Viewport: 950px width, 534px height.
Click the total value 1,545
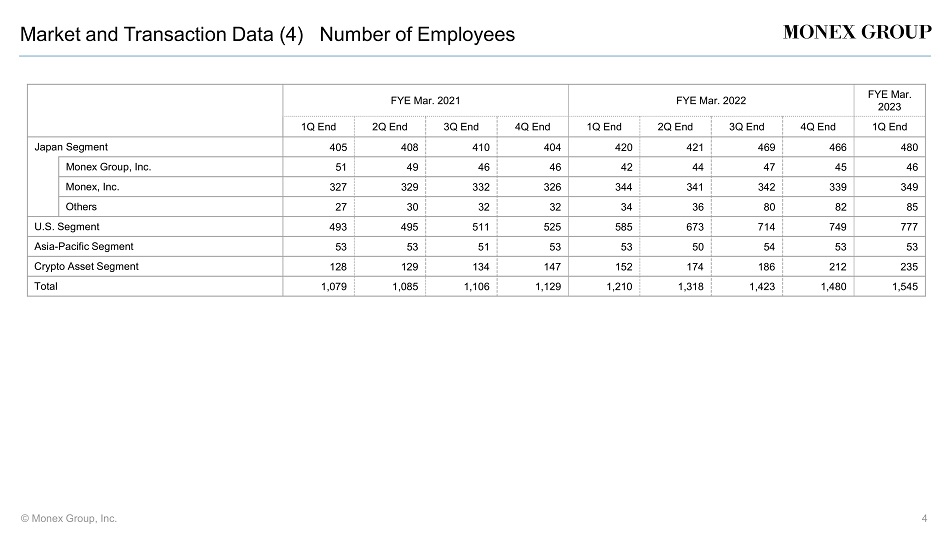(905, 287)
